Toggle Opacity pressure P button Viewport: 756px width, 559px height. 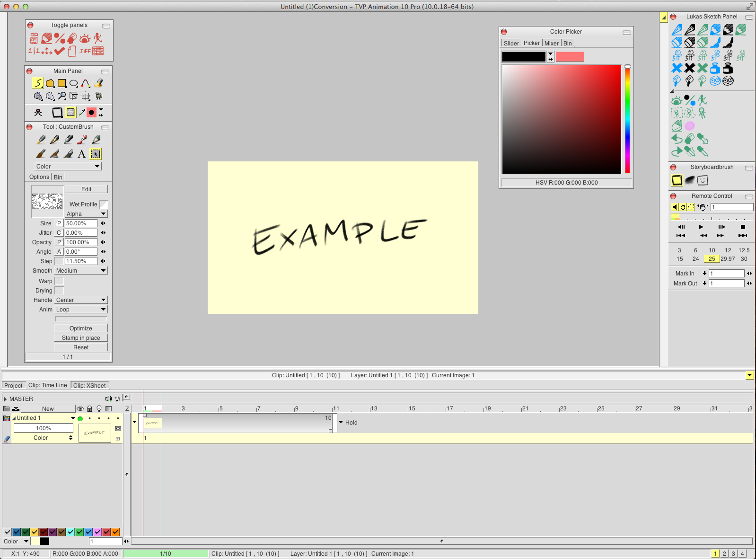coord(59,242)
